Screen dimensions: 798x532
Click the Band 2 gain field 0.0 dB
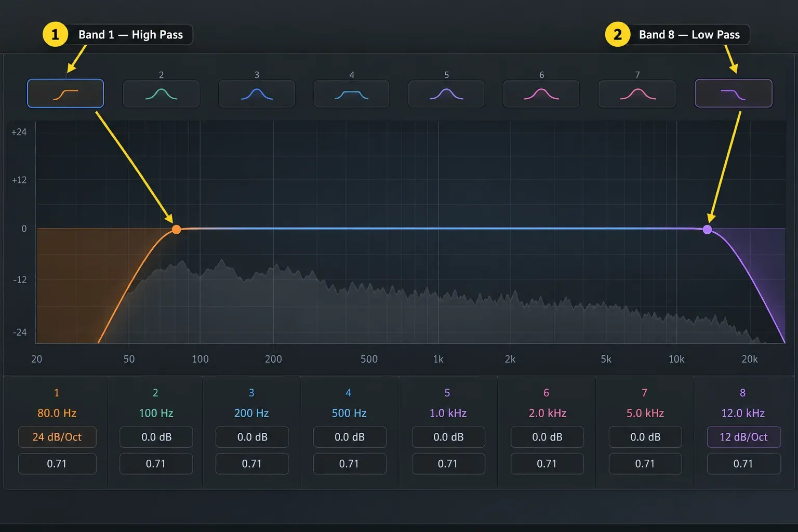[x=156, y=437]
